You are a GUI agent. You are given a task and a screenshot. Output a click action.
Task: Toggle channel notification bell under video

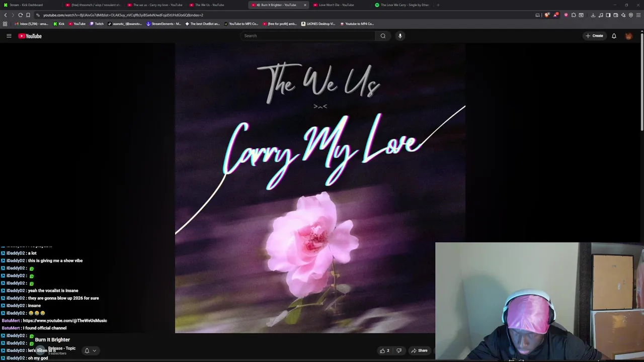tap(90, 350)
